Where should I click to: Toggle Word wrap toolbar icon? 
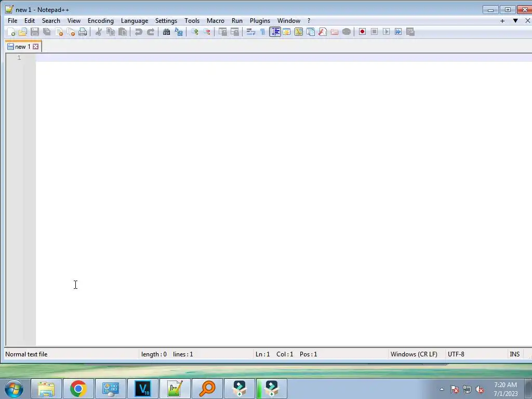point(251,32)
